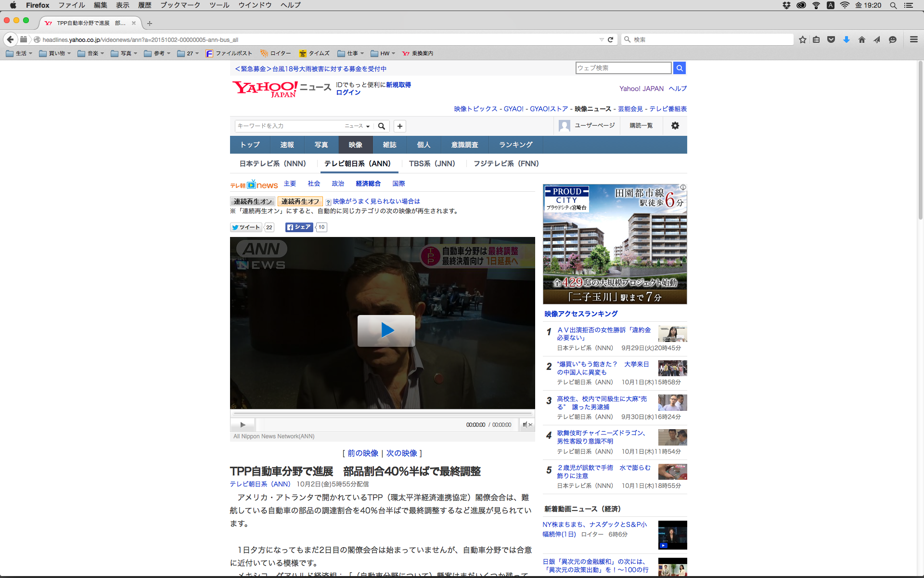
Task: Click the downloads arrow icon
Action: click(x=846, y=39)
